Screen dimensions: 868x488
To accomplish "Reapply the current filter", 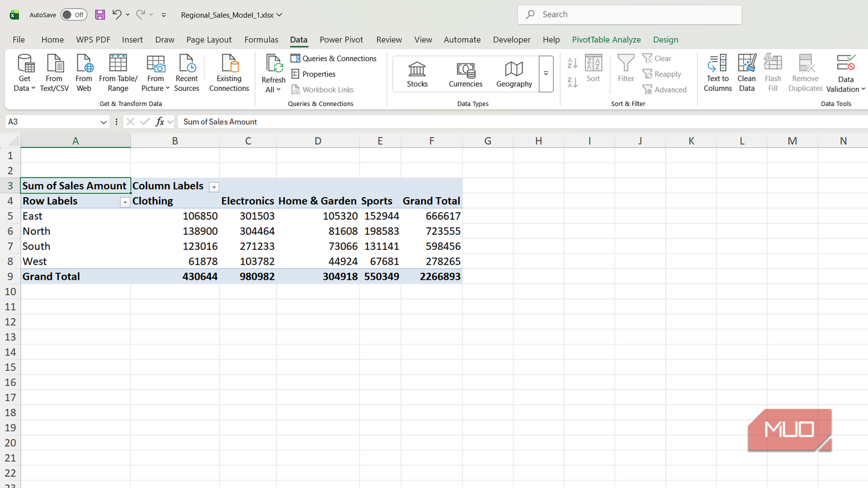I will click(x=662, y=74).
